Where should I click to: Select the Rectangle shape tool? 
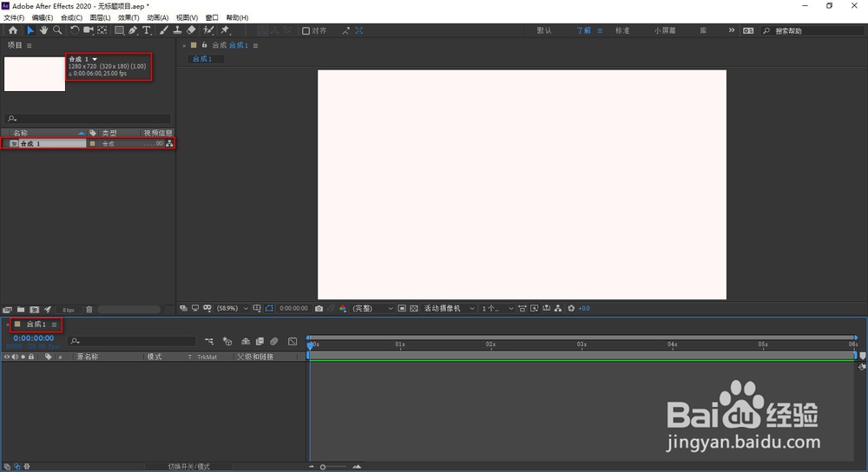coord(119,30)
